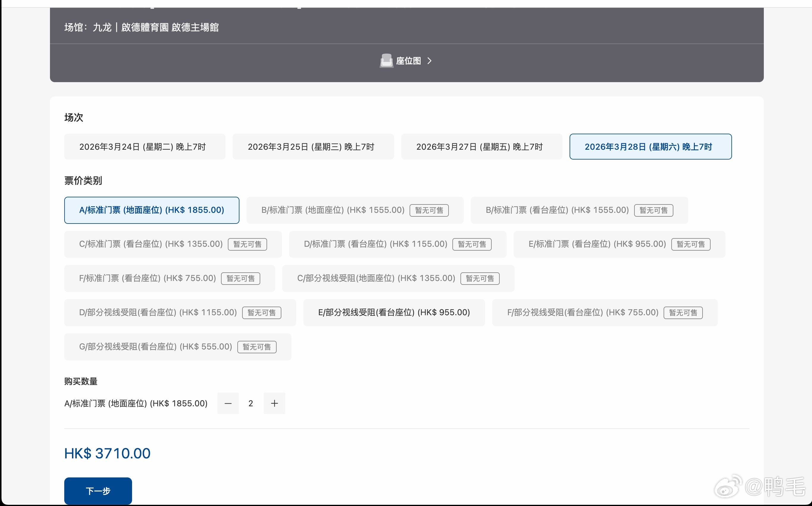Choose A standard floor ticket HK$1855
The width and height of the screenshot is (812, 506).
point(151,210)
